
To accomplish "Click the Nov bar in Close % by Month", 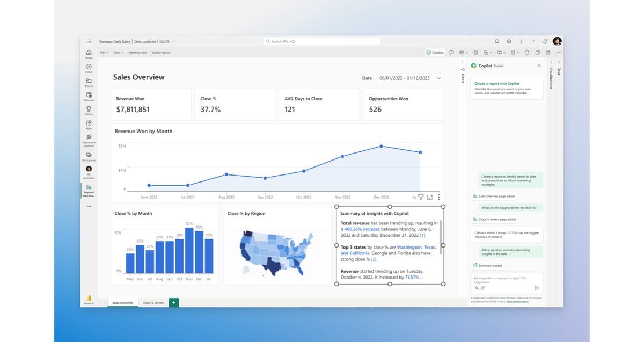I will point(189,250).
